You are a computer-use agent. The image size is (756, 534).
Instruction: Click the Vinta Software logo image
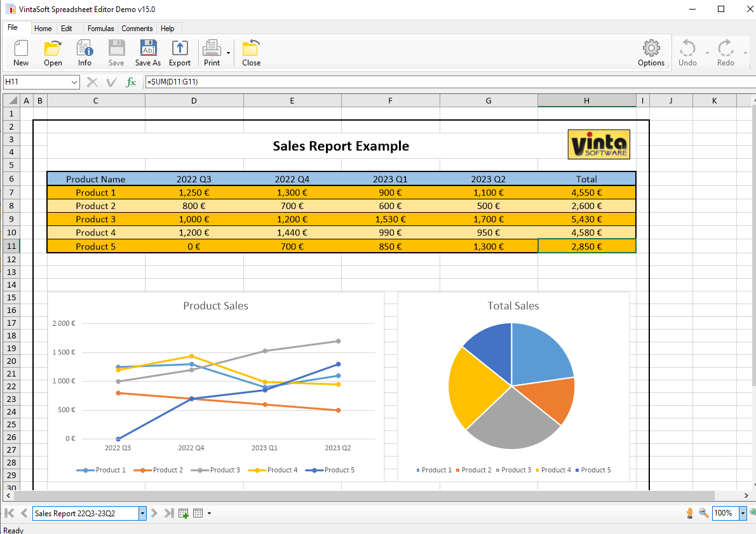point(599,144)
